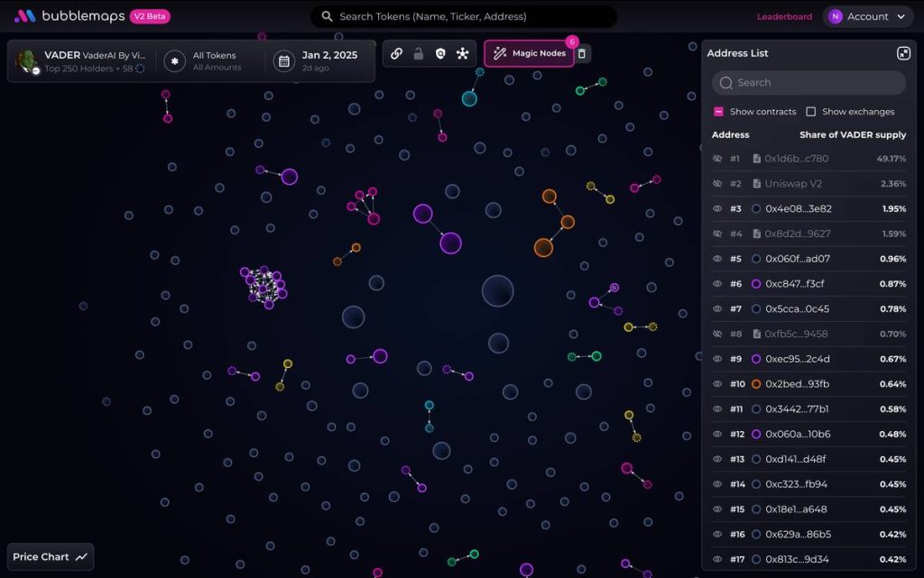Click the Address List search field
Viewport: 924px width, 578px height.
click(x=808, y=83)
